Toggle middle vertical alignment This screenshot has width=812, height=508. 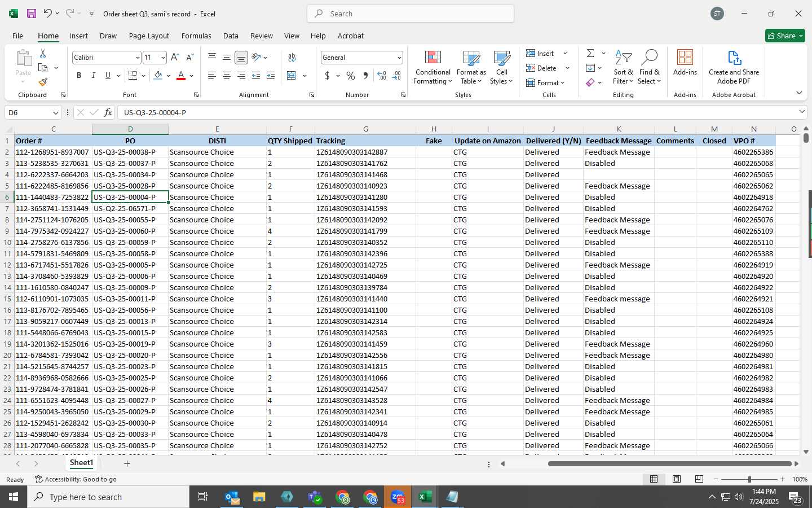[x=227, y=57]
